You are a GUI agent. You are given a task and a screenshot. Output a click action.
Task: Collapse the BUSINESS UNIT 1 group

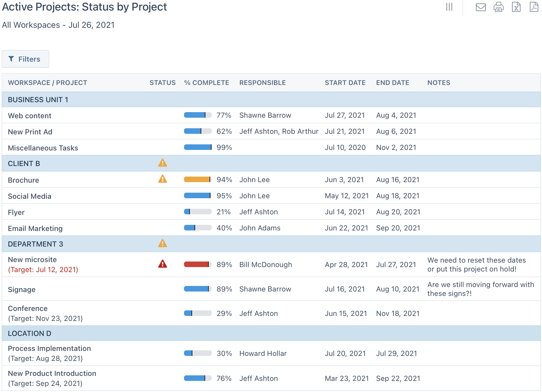pos(38,99)
